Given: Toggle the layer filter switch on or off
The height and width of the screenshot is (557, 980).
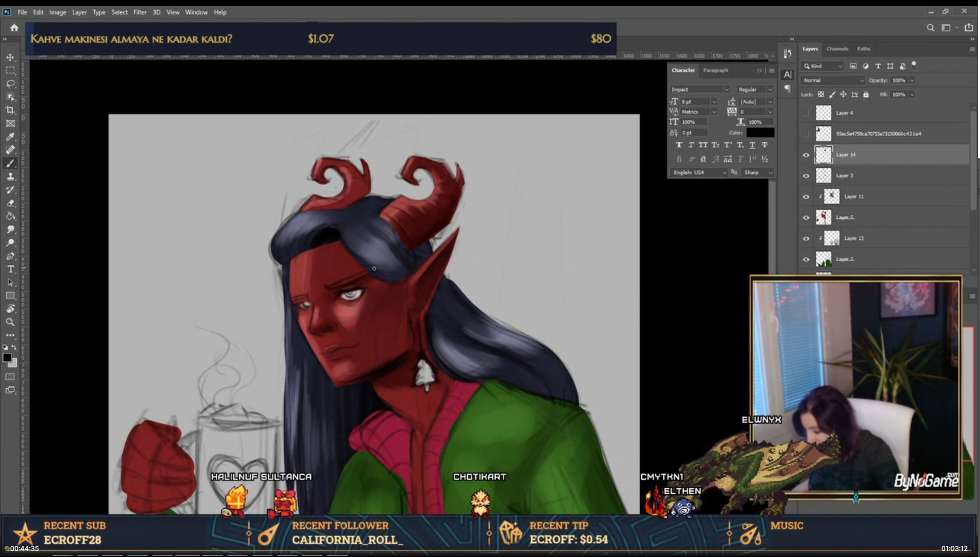Looking at the screenshot, I should click(x=914, y=65).
